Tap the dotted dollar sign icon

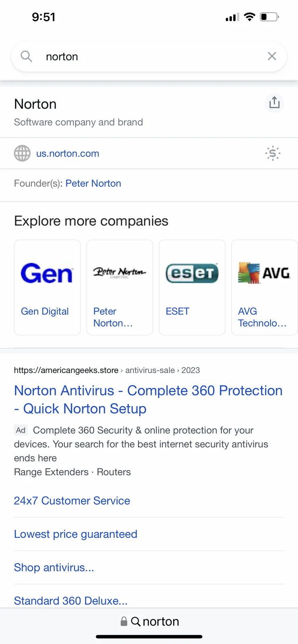click(x=273, y=153)
